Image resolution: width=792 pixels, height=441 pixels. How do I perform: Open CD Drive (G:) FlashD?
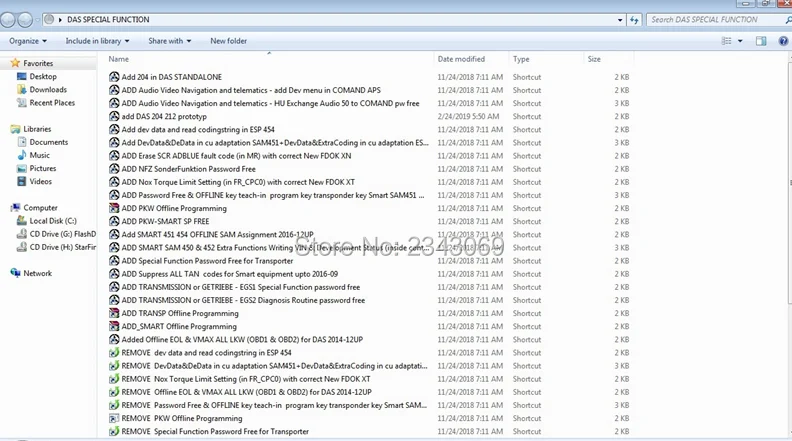(x=63, y=234)
